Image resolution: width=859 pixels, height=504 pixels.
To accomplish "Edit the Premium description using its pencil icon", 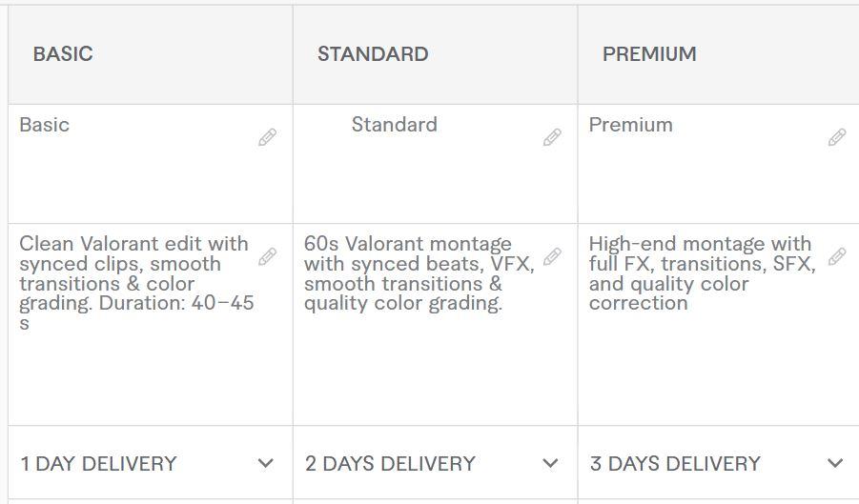I will 837,257.
